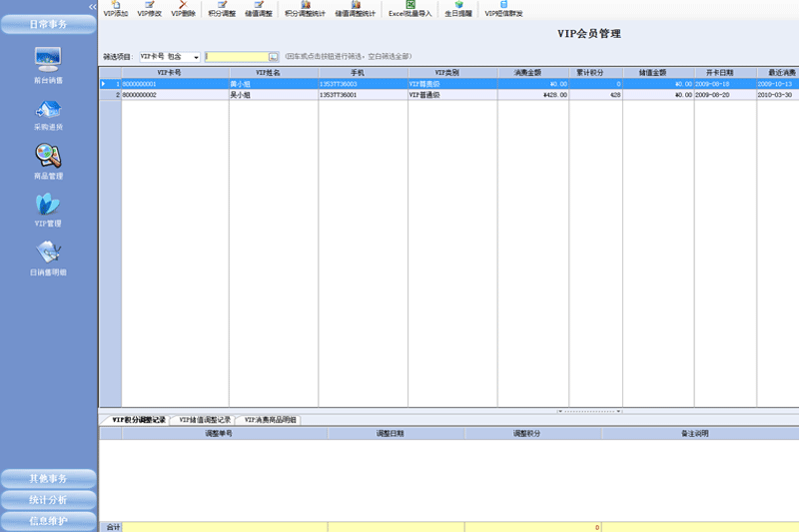Viewport: 799px width, 532px height.
Task: Click the filter search text field
Action: 237,57
